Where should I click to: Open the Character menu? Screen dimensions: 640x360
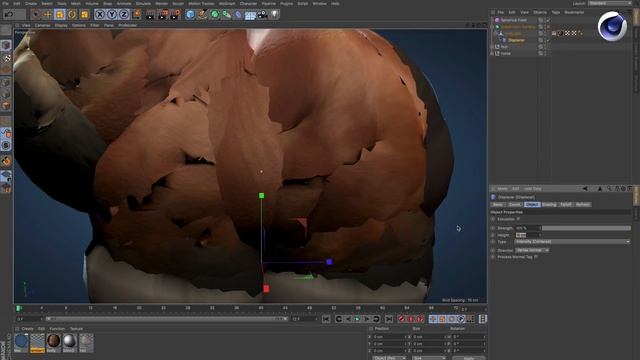(x=248, y=3)
